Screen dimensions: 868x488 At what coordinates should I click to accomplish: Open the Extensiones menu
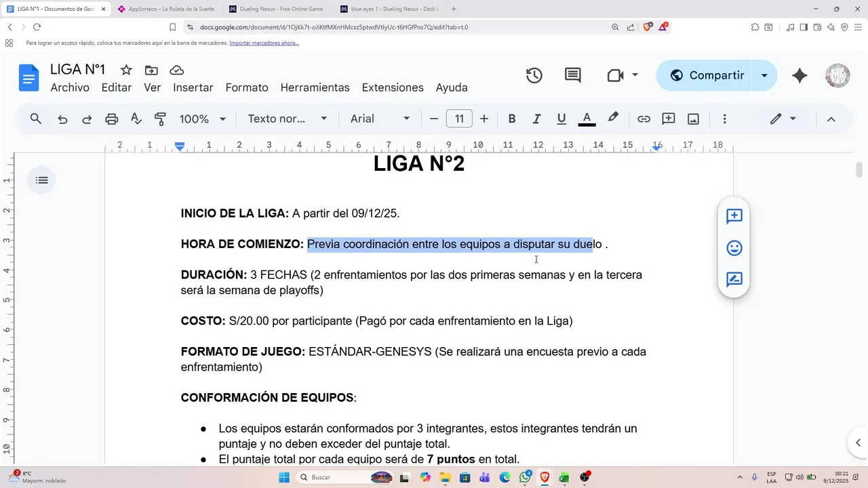[393, 87]
